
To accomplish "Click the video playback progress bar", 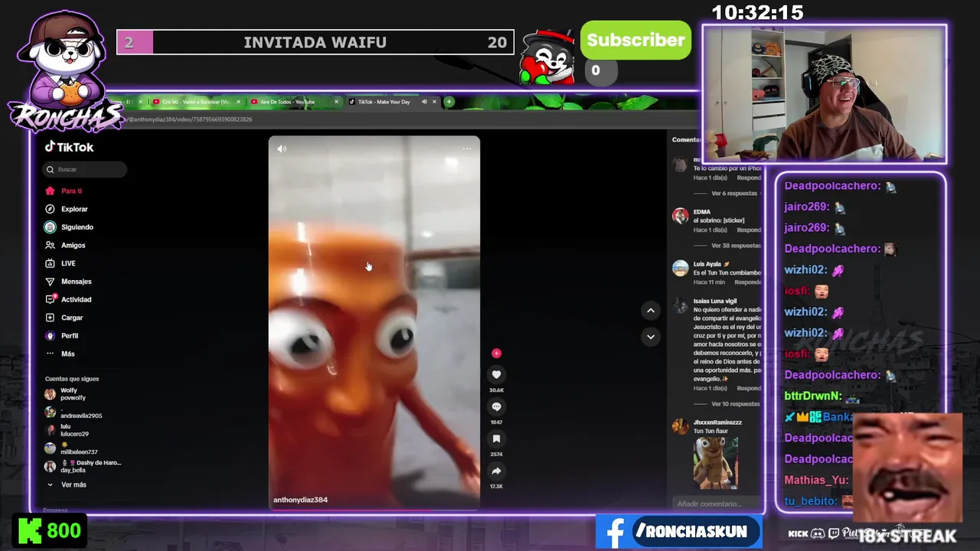I will click(374, 510).
